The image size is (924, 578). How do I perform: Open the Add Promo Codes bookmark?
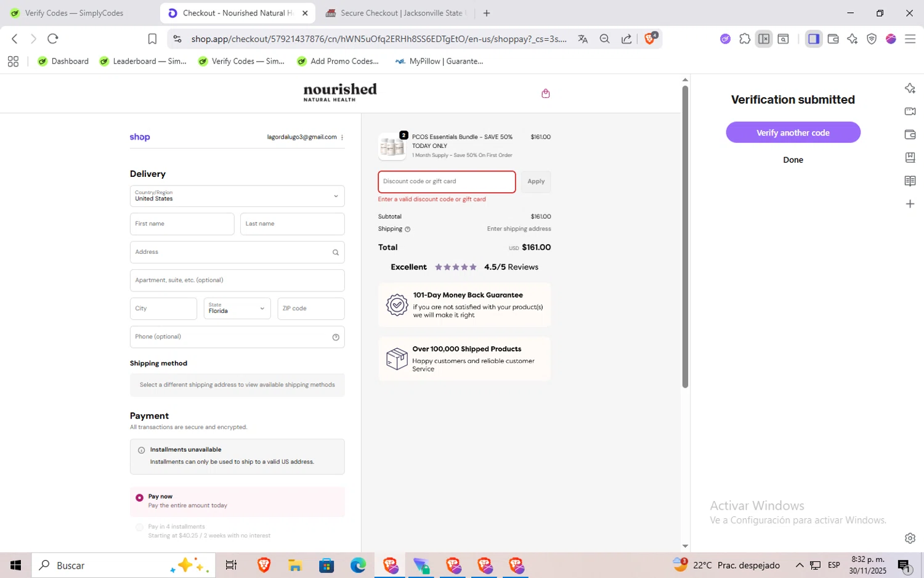[338, 61]
